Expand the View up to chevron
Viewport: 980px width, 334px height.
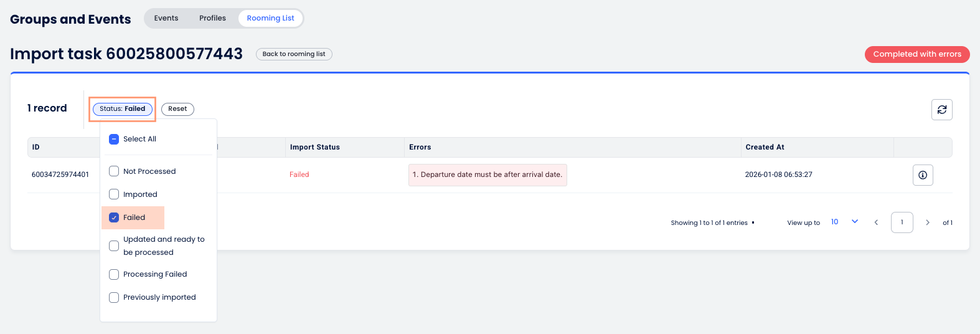click(855, 222)
